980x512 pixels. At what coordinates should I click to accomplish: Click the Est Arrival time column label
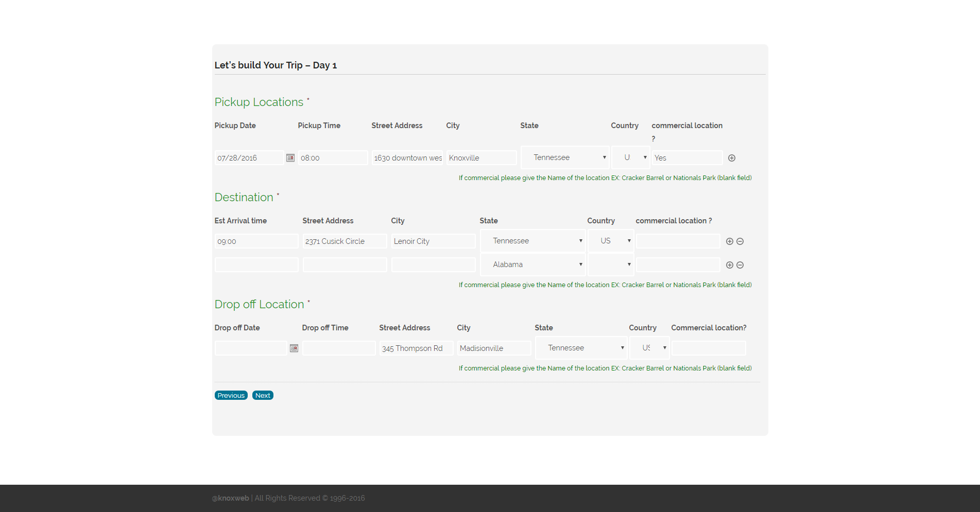coord(240,221)
